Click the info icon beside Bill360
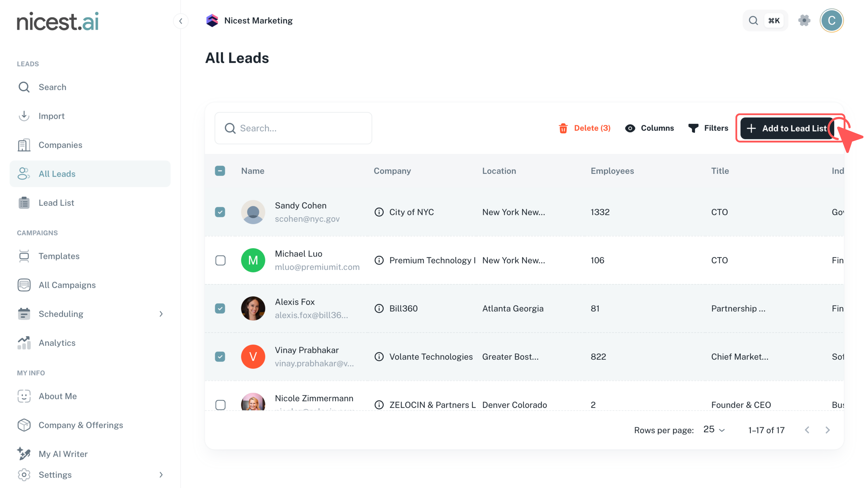 point(379,308)
